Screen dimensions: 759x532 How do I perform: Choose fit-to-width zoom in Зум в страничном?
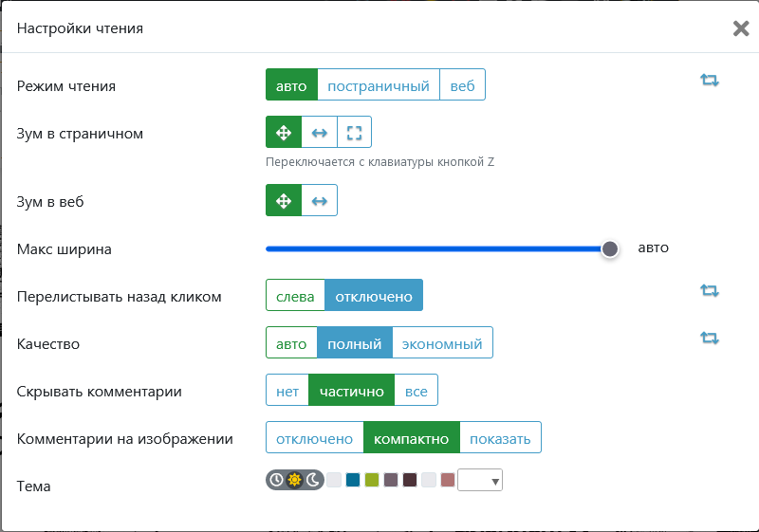pos(320,133)
